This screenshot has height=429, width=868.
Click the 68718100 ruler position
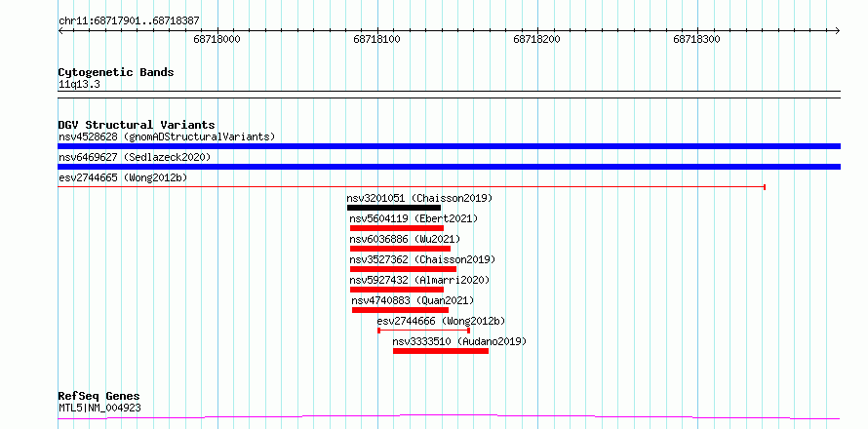pyautogui.click(x=377, y=40)
